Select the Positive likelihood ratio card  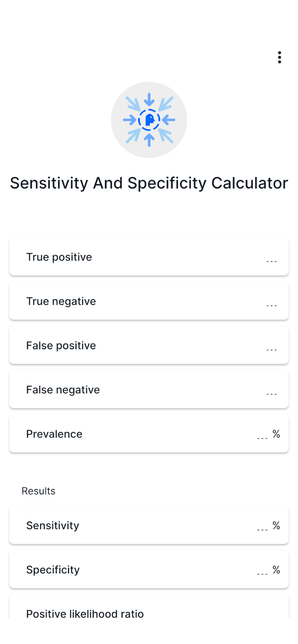pyautogui.click(x=149, y=613)
